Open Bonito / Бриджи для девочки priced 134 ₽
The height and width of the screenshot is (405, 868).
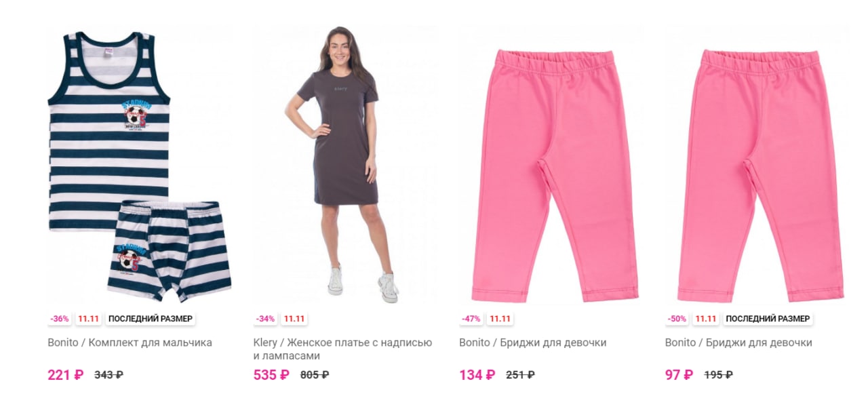(x=532, y=343)
